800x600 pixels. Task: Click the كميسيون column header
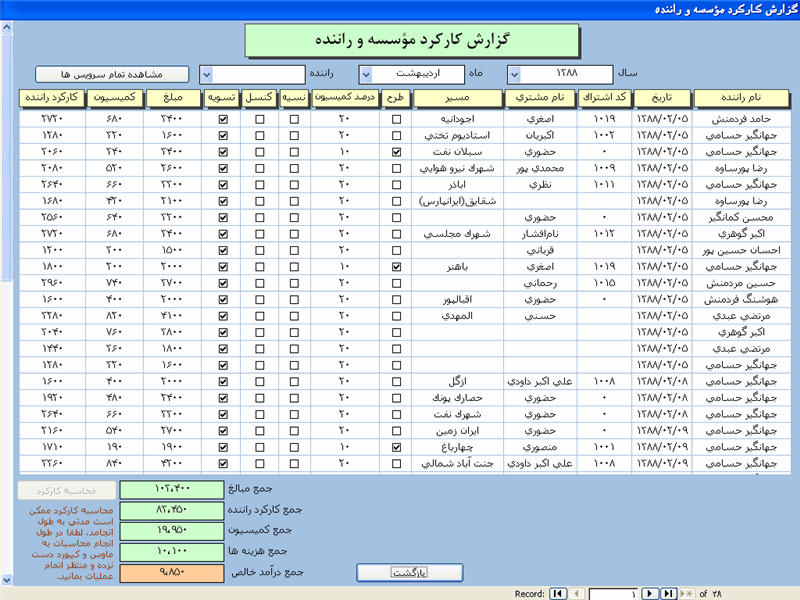114,98
